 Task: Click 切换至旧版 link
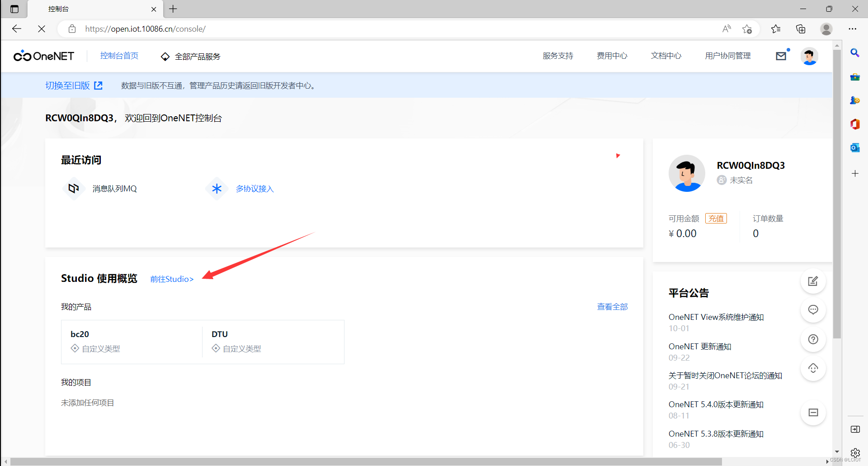68,86
